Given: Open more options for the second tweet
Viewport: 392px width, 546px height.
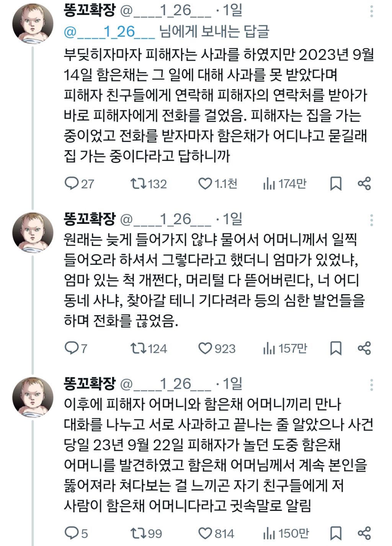Looking at the screenshot, I should pyautogui.click(x=371, y=220).
